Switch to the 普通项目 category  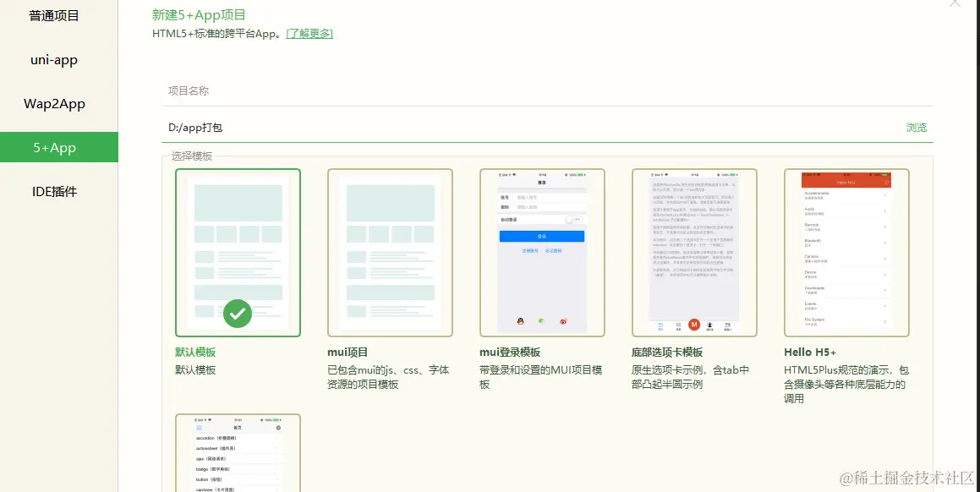click(x=52, y=15)
